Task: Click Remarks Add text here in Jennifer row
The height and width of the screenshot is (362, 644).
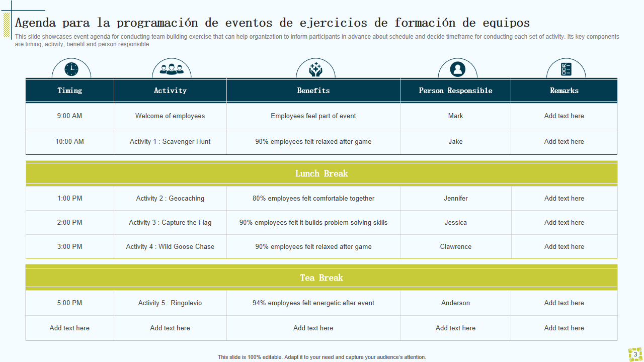Action: (564, 199)
